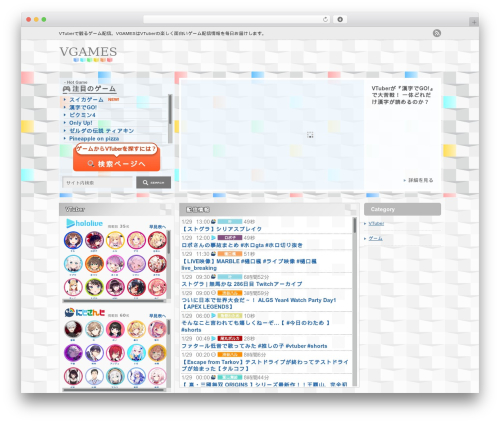Click the featured slider image area

(272, 135)
